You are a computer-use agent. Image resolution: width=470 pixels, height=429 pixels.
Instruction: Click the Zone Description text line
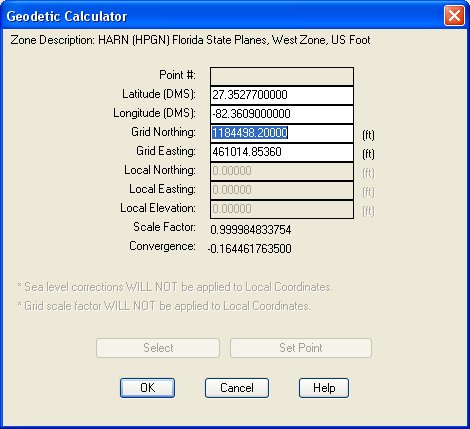point(190,40)
